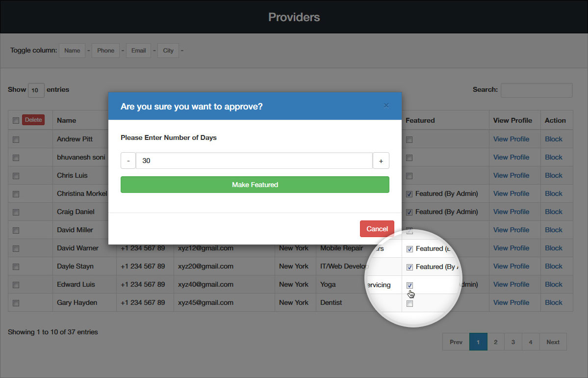Toggle the City column visibility
The width and height of the screenshot is (588, 378).
(168, 51)
